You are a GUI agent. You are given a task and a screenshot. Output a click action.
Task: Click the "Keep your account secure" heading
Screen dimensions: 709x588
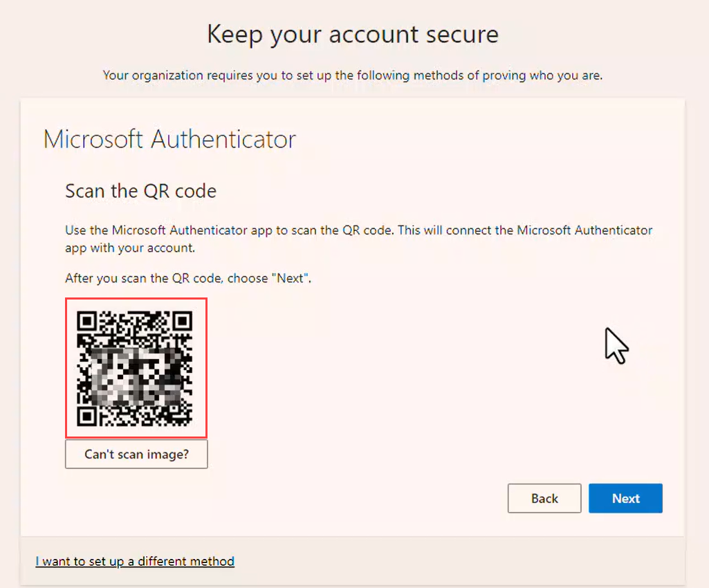[353, 34]
